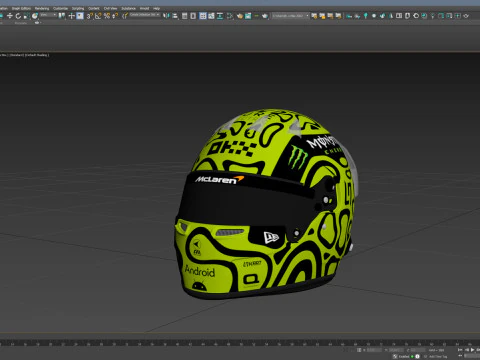Jump to start of animation

(460, 350)
